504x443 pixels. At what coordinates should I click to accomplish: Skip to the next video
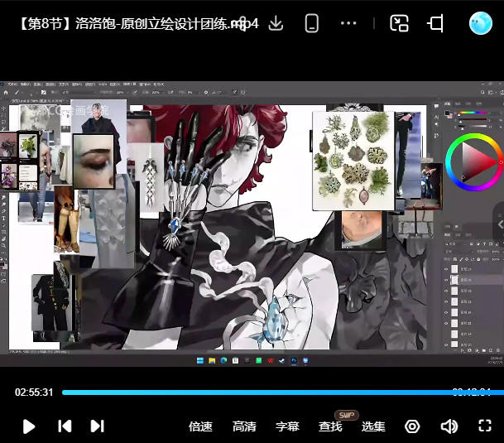pyautogui.click(x=97, y=426)
